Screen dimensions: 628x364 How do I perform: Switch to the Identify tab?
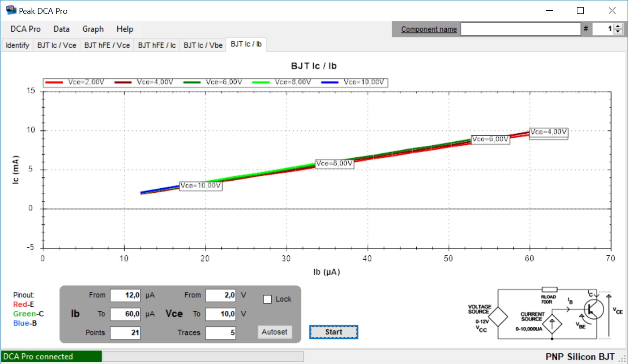17,45
